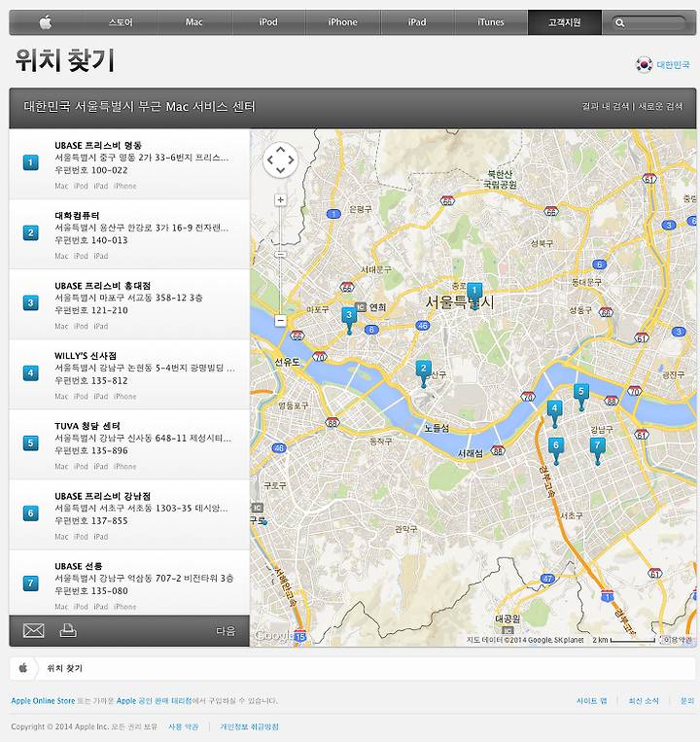Open 개인정보 취급방침 footer link
The image size is (700, 742).
[249, 726]
